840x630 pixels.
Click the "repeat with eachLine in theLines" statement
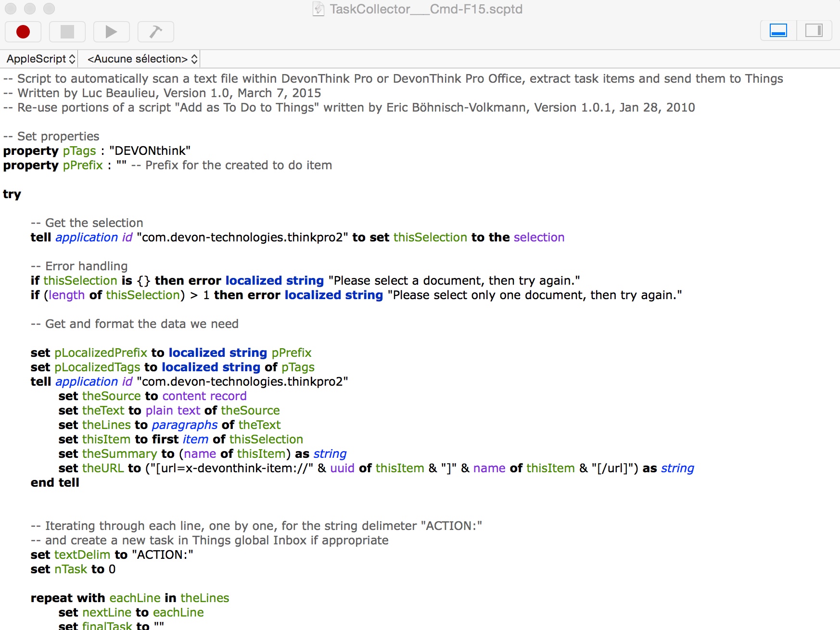click(130, 598)
